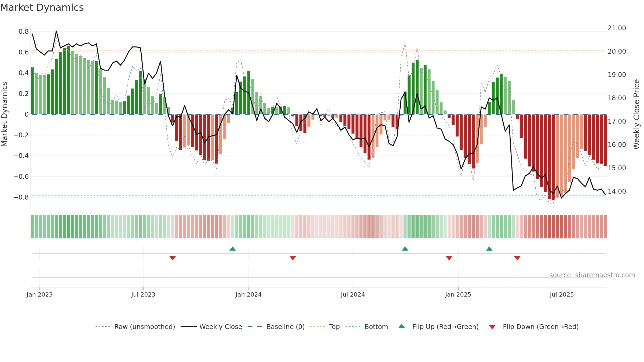Click the red flip-down triangle before Jul 2025
The width and height of the screenshot is (644, 362).
point(517,258)
